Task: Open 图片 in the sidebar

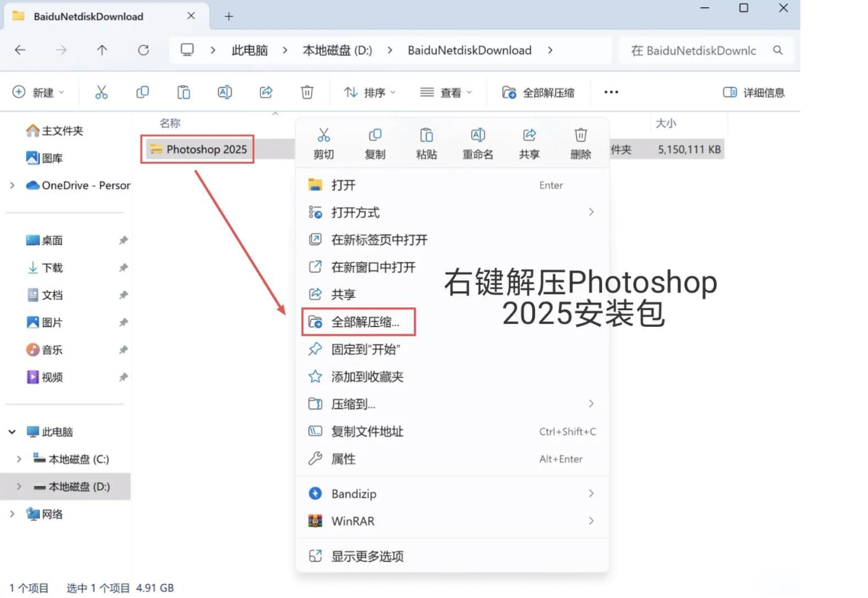Action: [44, 323]
